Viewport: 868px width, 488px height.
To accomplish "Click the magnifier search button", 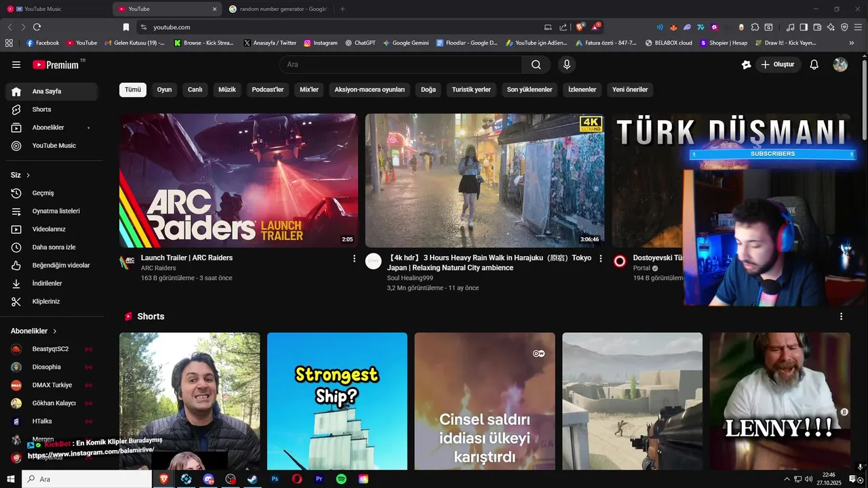I will [x=536, y=64].
